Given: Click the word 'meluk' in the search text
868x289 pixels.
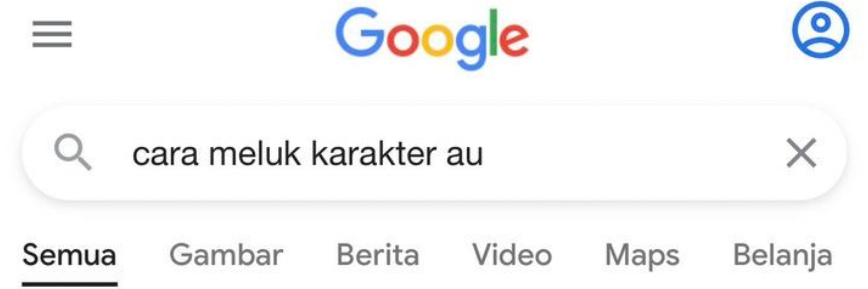Looking at the screenshot, I should (254, 154).
